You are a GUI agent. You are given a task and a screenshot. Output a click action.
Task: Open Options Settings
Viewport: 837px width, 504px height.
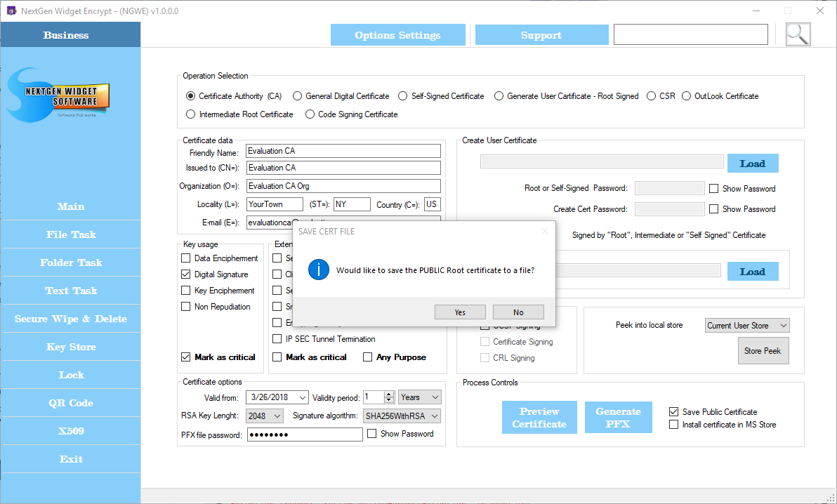coord(397,34)
